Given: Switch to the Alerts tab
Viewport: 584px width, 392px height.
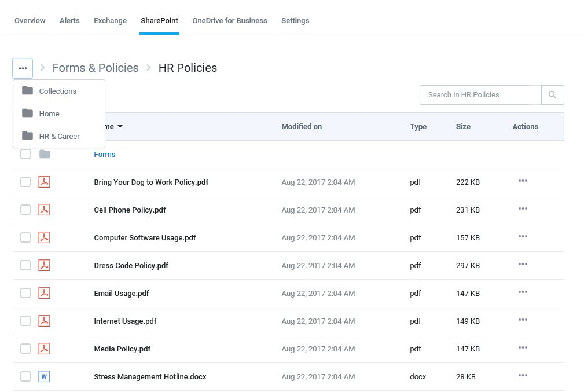Looking at the screenshot, I should click(69, 20).
